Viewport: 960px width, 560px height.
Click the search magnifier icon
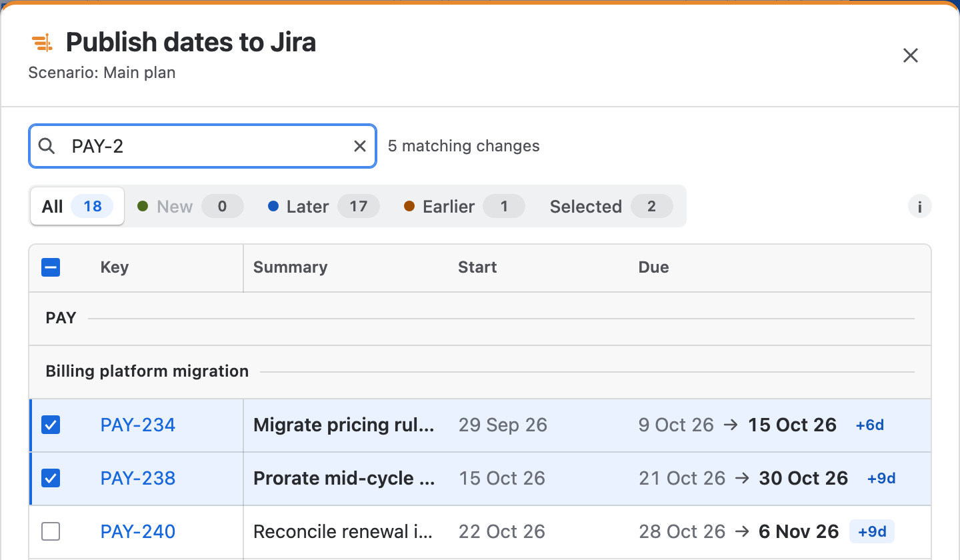pos(47,146)
